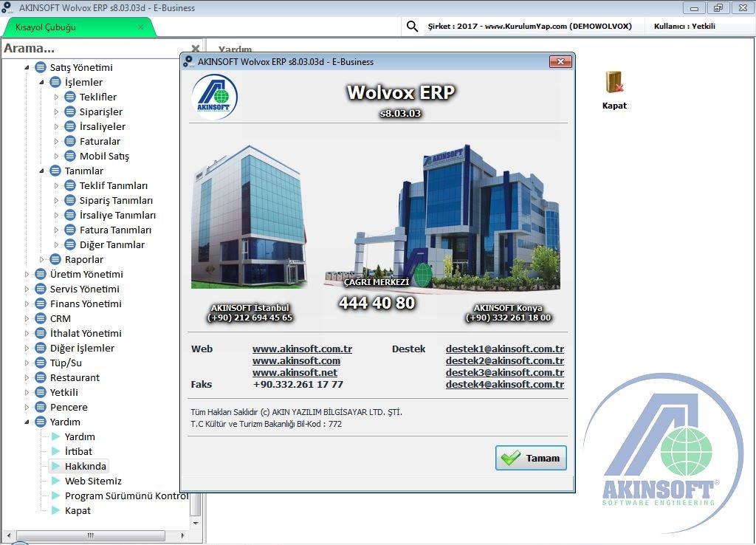
Task: Click the Pencere module icon
Action: tap(41, 407)
